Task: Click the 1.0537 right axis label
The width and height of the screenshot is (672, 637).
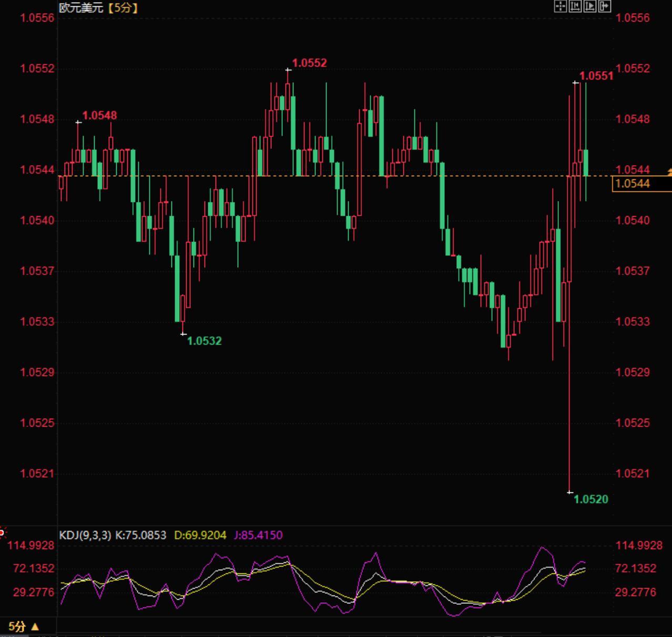Action: (633, 271)
